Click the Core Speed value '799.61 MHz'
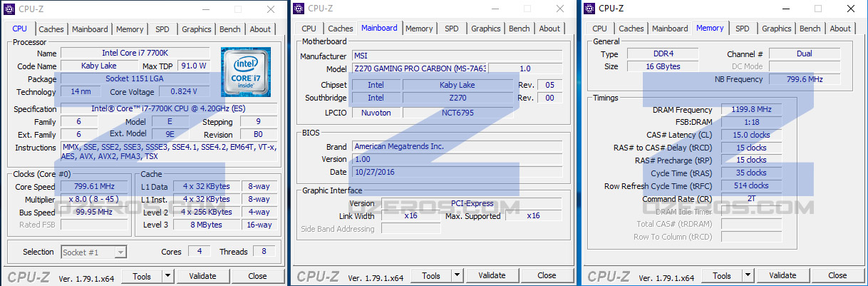The height and width of the screenshot is (286, 868). [x=95, y=187]
